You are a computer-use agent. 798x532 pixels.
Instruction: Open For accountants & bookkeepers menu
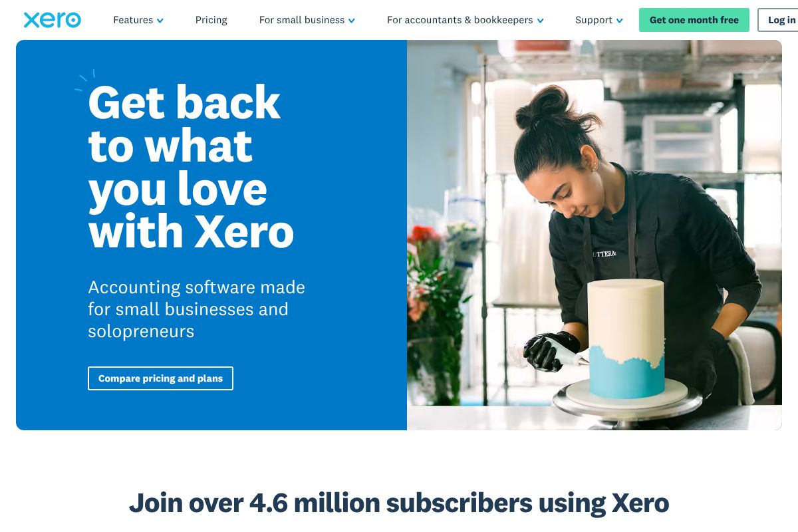click(460, 20)
